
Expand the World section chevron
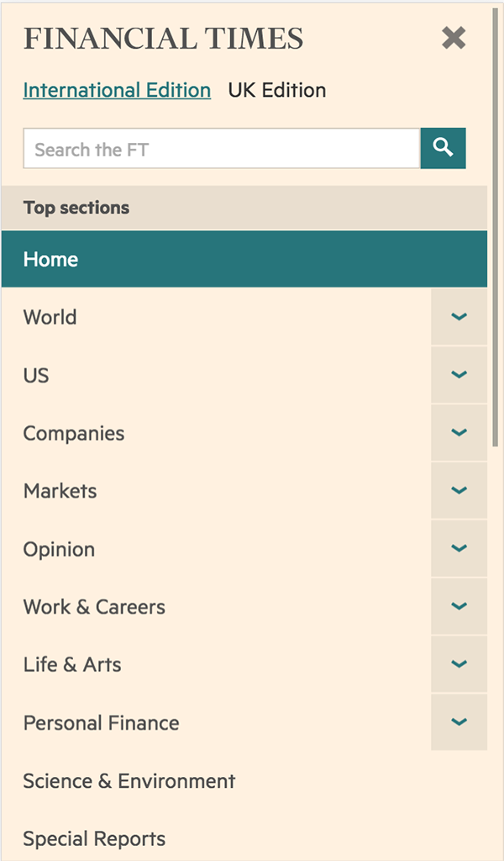459,317
